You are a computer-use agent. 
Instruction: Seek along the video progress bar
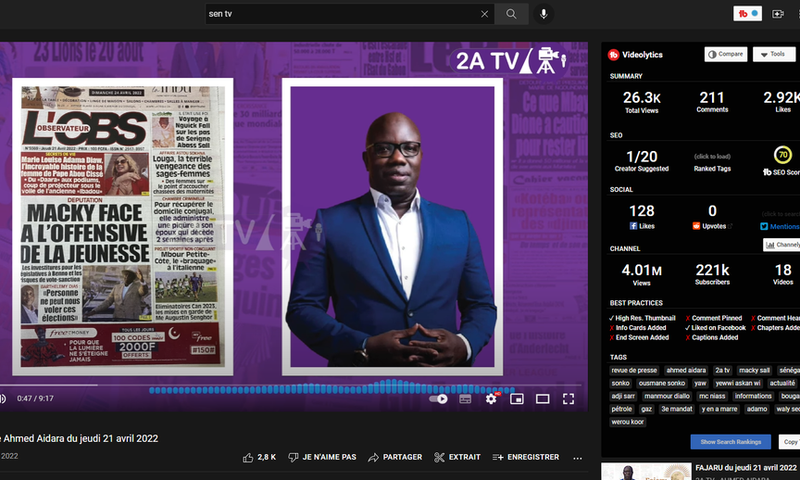point(291,385)
